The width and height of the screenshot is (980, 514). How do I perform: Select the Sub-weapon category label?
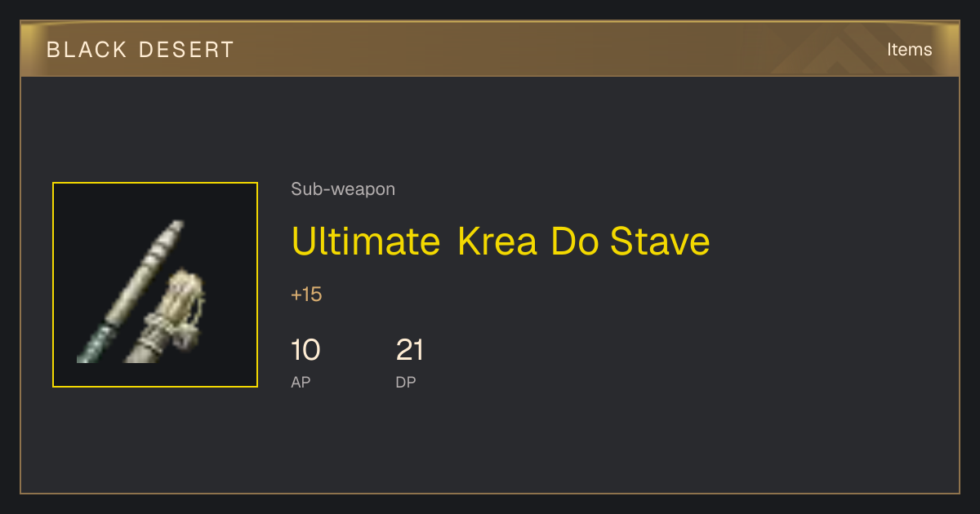(343, 189)
